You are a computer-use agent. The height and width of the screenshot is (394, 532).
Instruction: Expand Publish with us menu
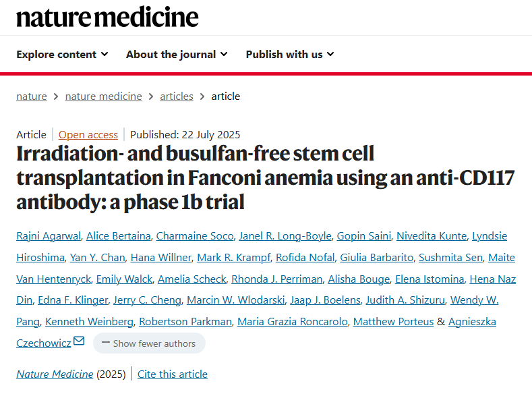coord(290,54)
